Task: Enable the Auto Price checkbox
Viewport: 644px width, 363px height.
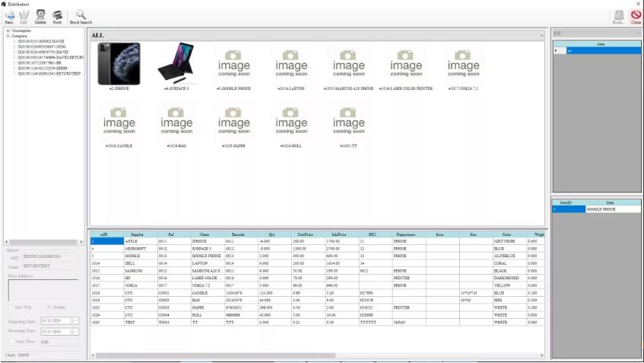Action: (x=10, y=342)
